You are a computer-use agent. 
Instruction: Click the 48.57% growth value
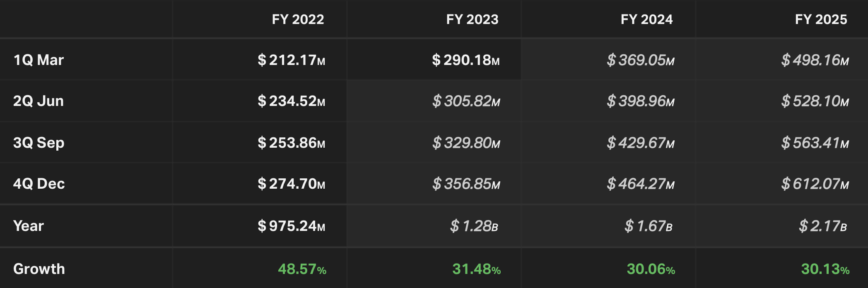[x=302, y=269]
